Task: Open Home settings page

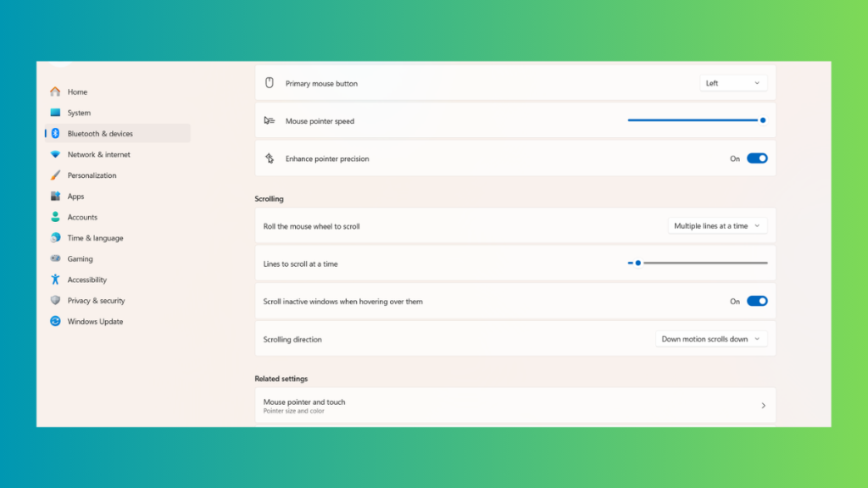Action: (x=117, y=91)
